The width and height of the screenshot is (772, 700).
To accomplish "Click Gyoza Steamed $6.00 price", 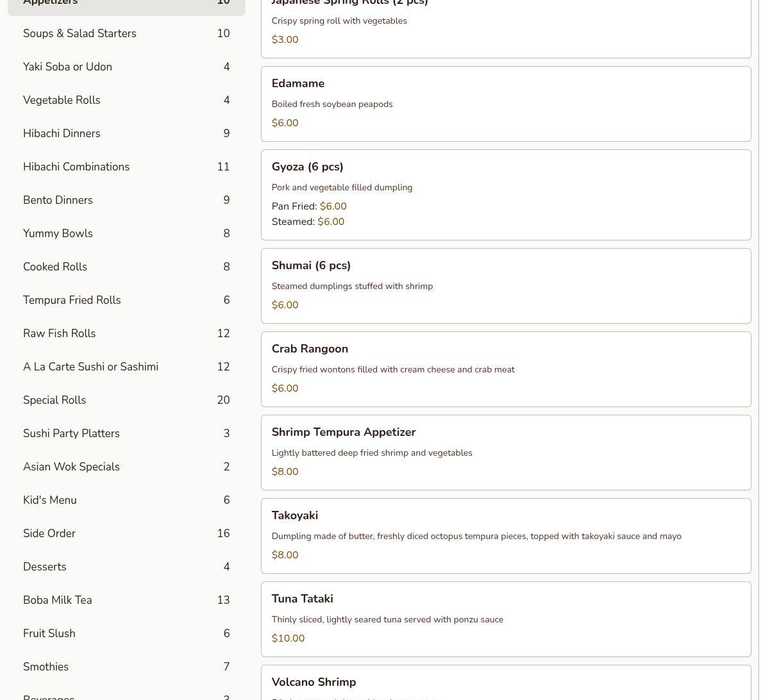I will pyautogui.click(x=331, y=222).
